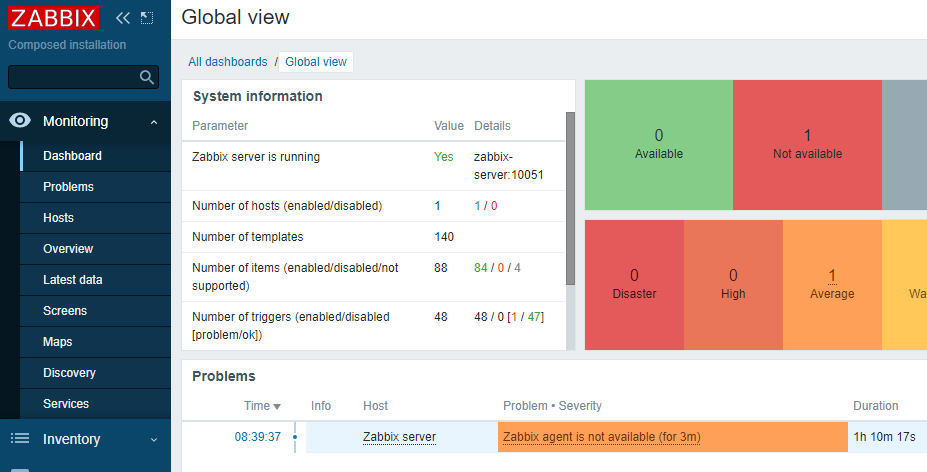This screenshot has height=472, width=927.
Task: Click the 84 / 0 / 4 items detail
Action: (x=497, y=268)
